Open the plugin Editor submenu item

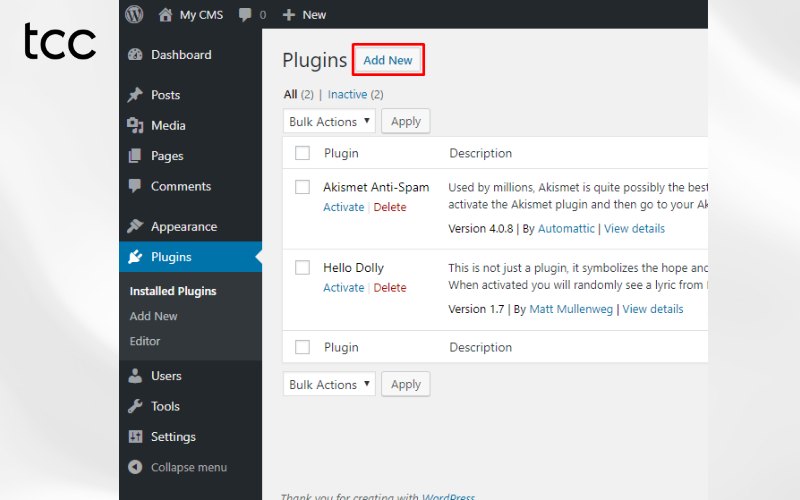pyautogui.click(x=145, y=341)
